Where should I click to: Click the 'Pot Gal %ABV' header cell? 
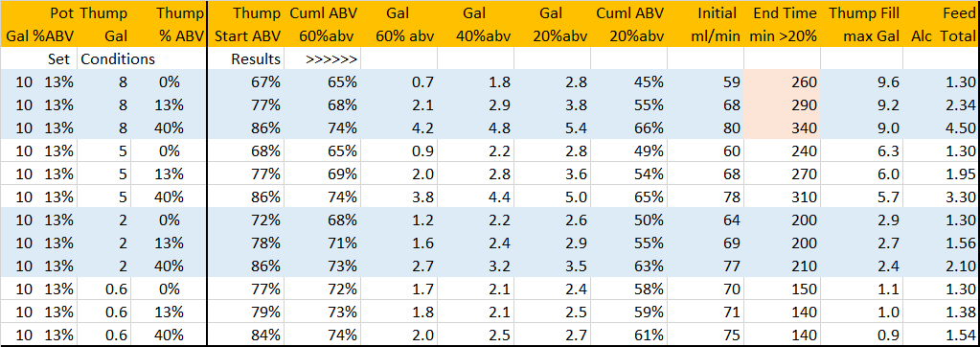pos(38,24)
